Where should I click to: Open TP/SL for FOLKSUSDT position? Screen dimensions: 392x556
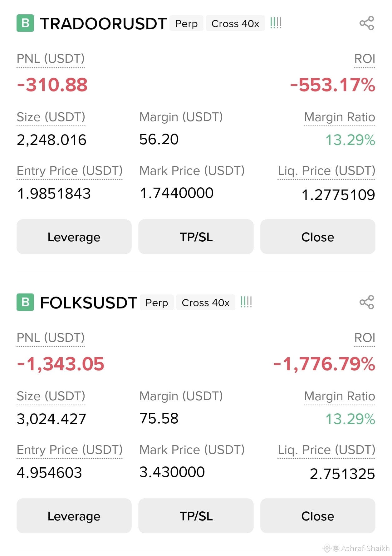(x=196, y=516)
